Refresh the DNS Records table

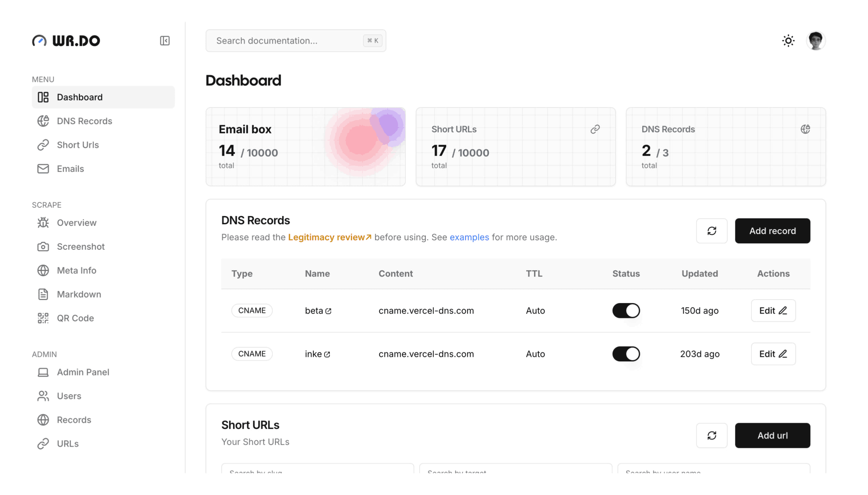pos(711,231)
